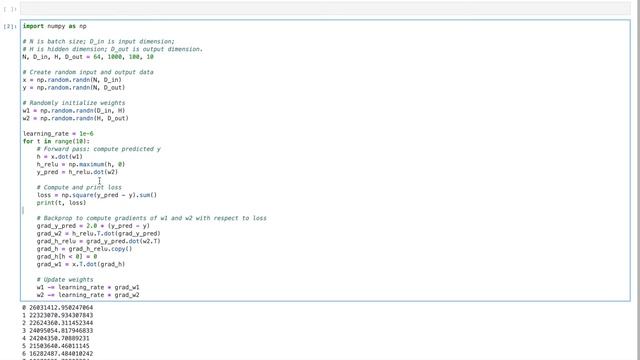Viewport: 640px width, 360px height.
Task: Click the line 'grad_y_pred = 2.0 * (y_pred - y)'
Action: (x=93, y=226)
